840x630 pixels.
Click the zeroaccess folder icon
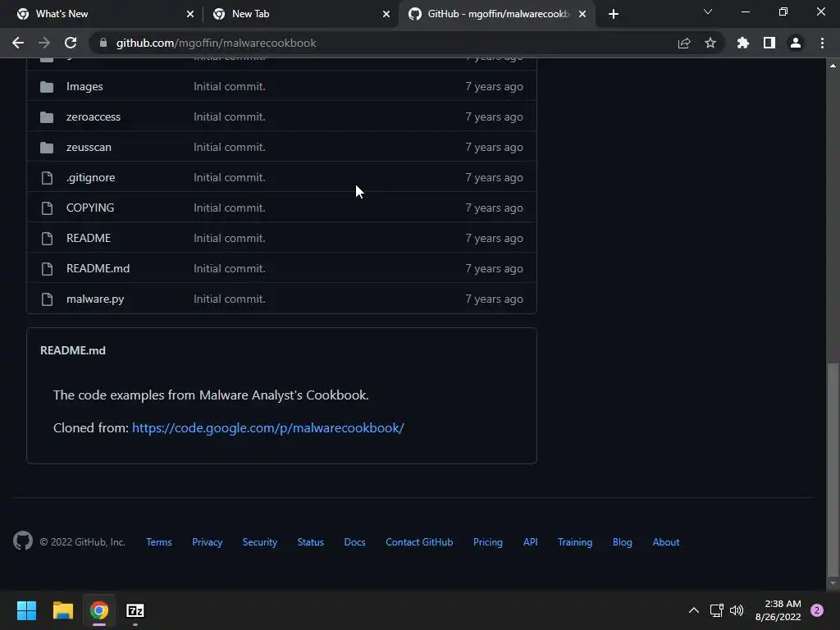click(x=47, y=116)
